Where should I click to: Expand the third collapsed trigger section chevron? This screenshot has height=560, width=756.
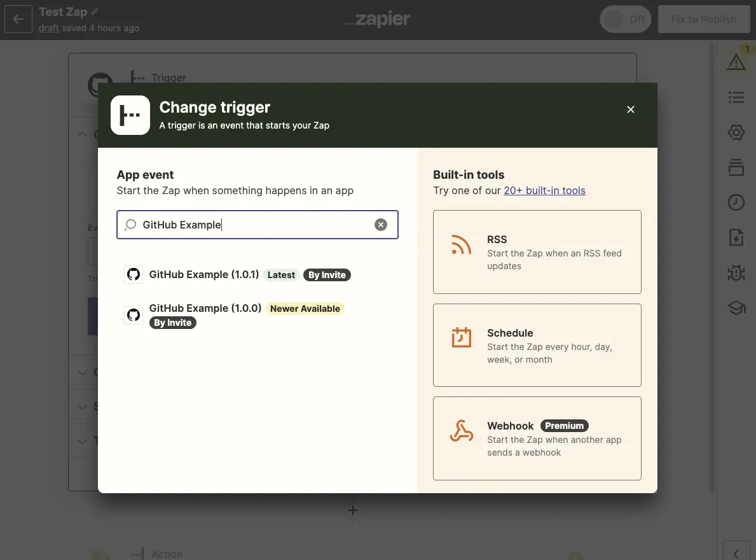coord(83,407)
